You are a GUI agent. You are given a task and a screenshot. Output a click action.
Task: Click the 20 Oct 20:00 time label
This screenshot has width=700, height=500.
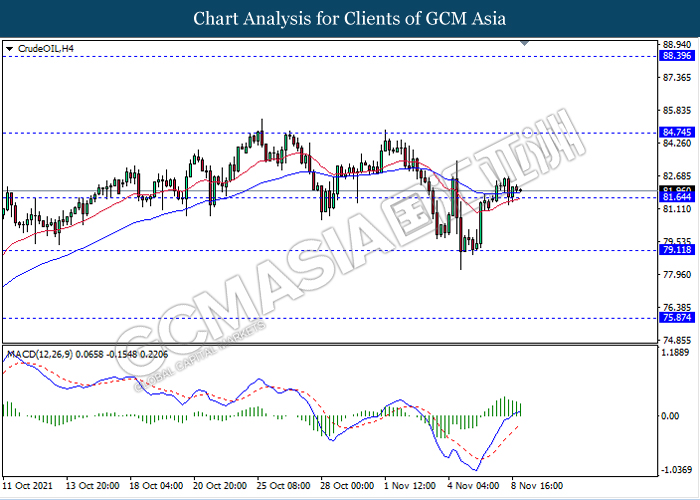[x=221, y=486]
